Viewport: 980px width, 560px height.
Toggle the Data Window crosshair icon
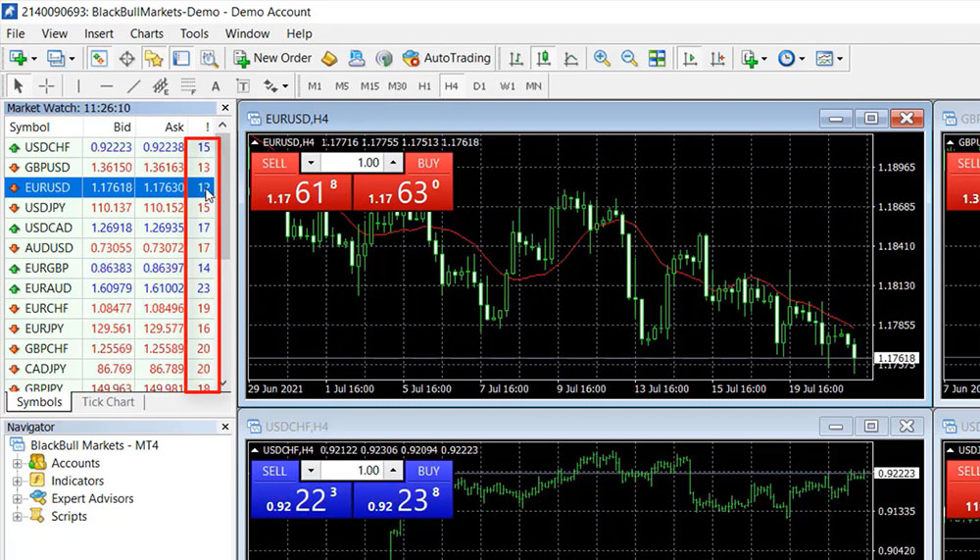pyautogui.click(x=126, y=58)
